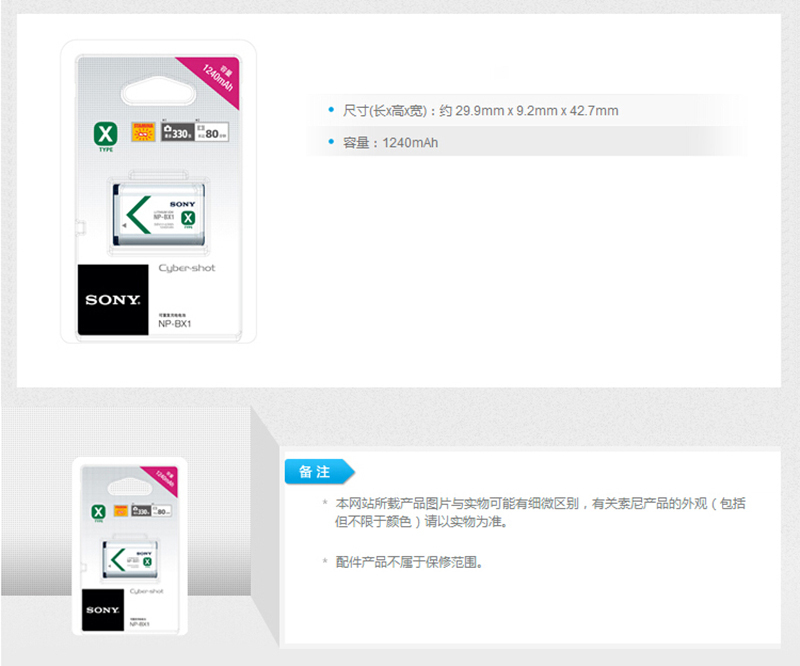Screen dimensions: 800x666
Task: Click the note starting with 本网站所载产品图片
Action: point(540,512)
